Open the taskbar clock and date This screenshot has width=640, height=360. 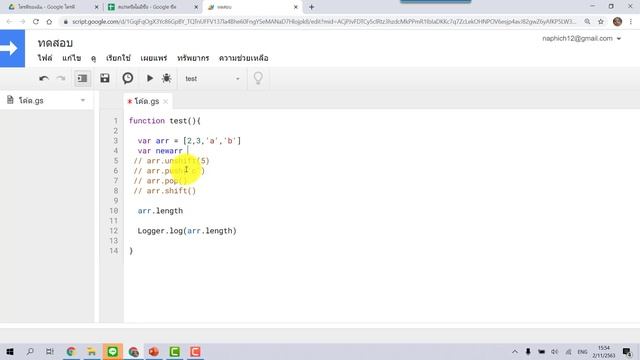tap(604, 351)
